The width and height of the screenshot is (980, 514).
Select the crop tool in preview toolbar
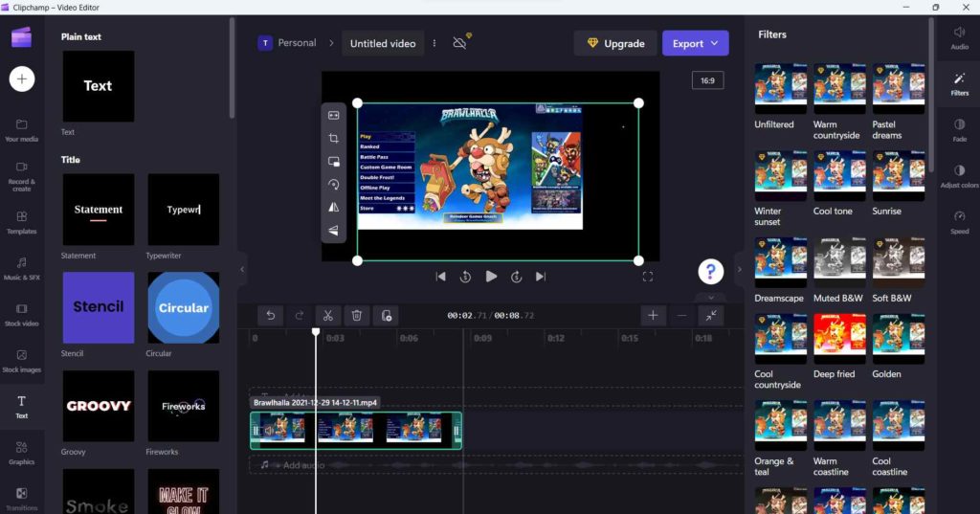click(x=334, y=138)
